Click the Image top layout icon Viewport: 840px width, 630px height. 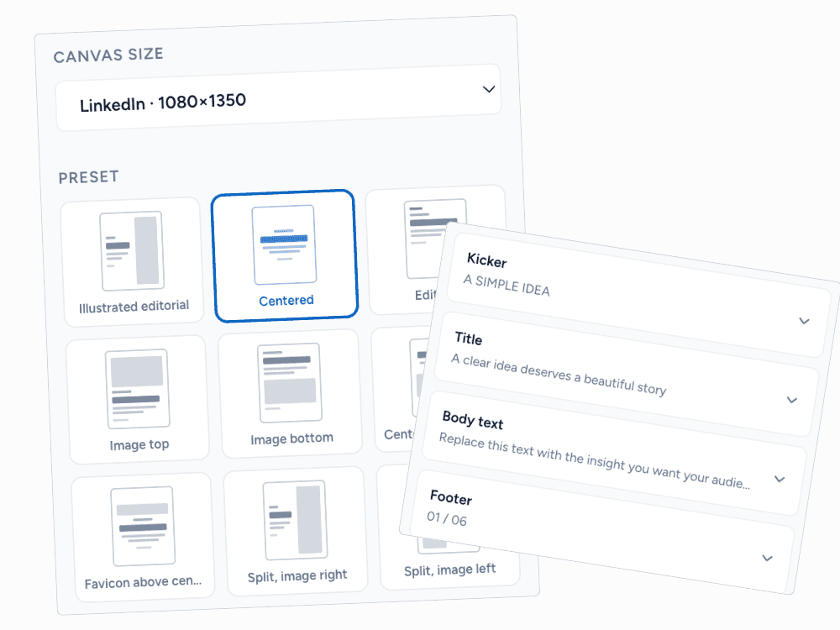click(x=138, y=389)
